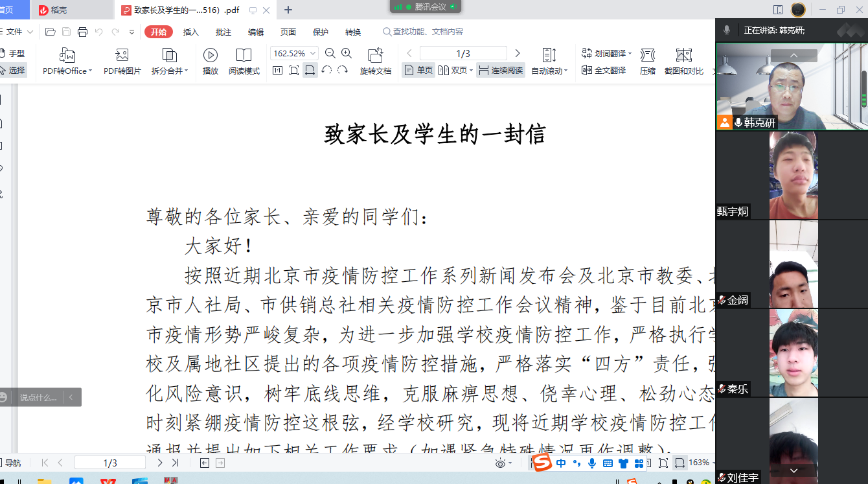
Task: Switch to the 批注 ribbon tab
Action: [223, 32]
